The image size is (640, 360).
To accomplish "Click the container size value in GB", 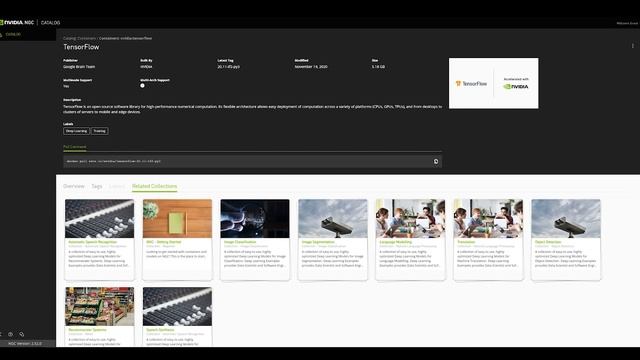I will pos(378,67).
